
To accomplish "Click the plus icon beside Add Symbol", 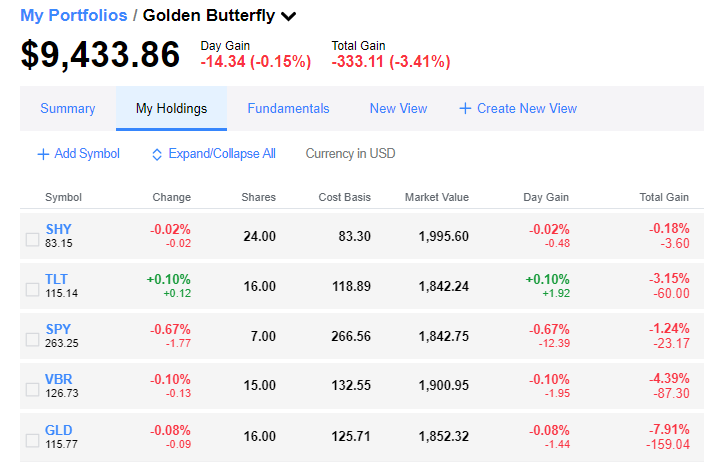I will (43, 154).
